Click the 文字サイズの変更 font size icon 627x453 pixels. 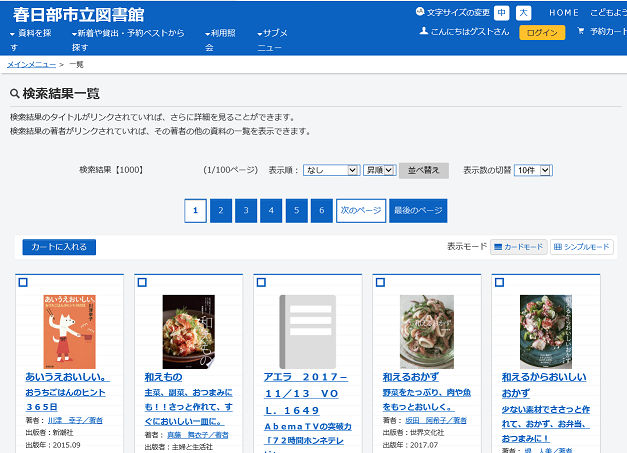point(419,12)
